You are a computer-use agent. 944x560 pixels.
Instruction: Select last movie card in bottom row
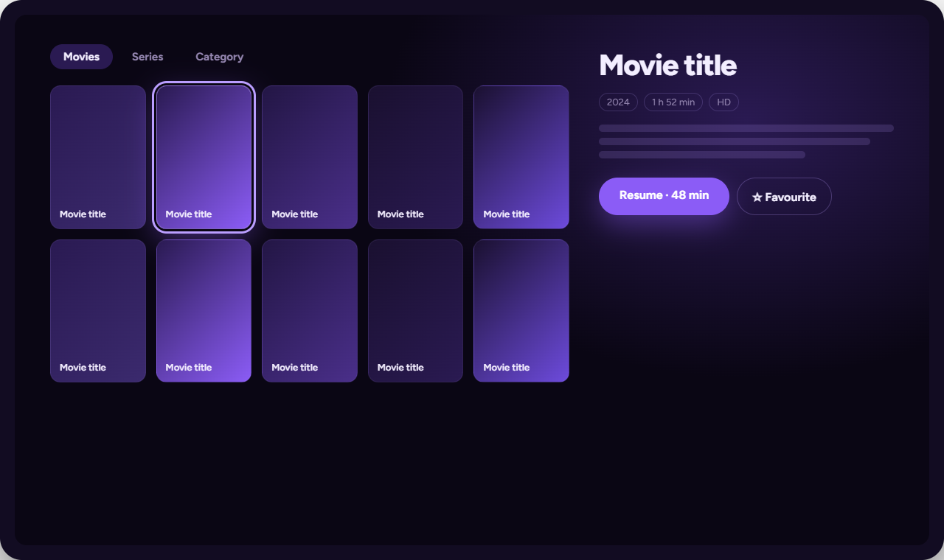[521, 311]
